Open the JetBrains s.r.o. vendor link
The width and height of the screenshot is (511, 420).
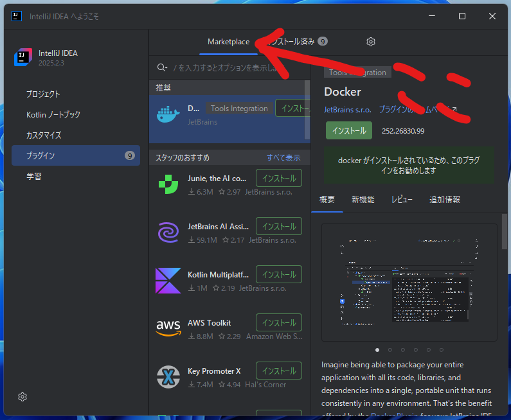coord(347,110)
